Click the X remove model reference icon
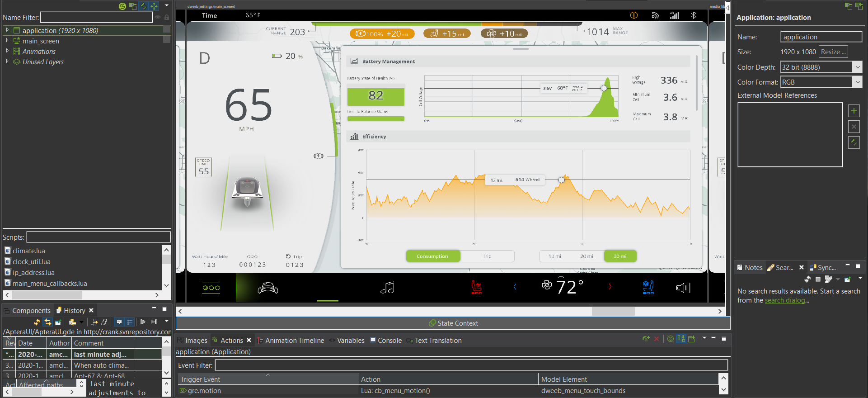 [854, 127]
